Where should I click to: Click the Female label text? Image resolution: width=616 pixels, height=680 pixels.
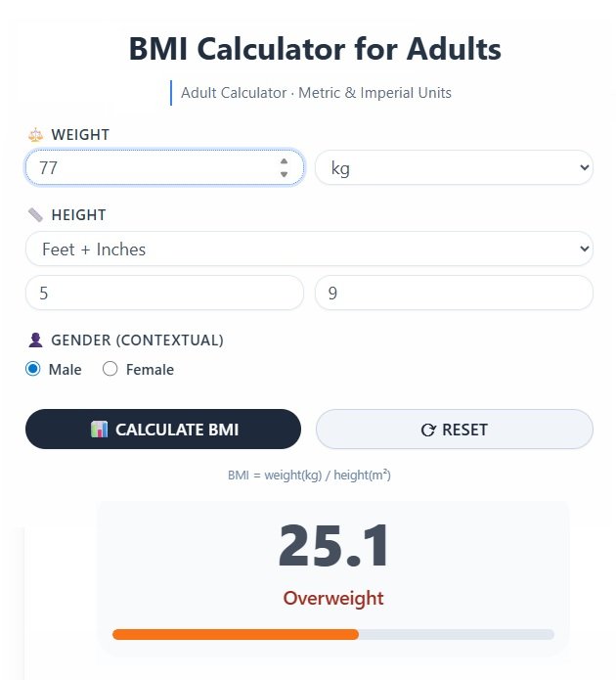(x=150, y=370)
